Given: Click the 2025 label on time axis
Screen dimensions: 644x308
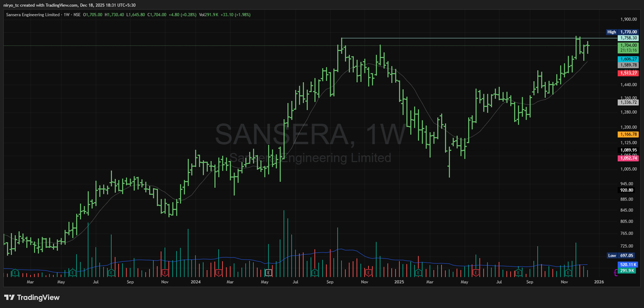Looking at the screenshot, I should pyautogui.click(x=399, y=281).
